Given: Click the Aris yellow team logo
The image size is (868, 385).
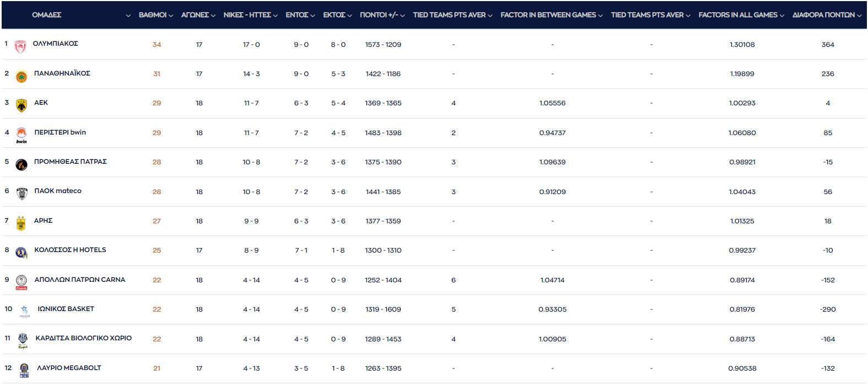Looking at the screenshot, I should (x=21, y=223).
